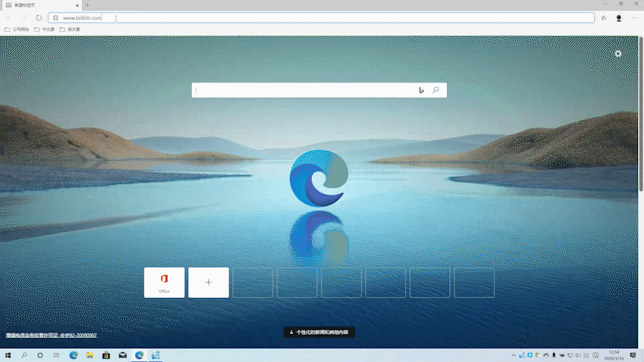Screen dimensions: 644x362
Task: Open Microsoft Store from the taskbar
Action: (x=106, y=355)
